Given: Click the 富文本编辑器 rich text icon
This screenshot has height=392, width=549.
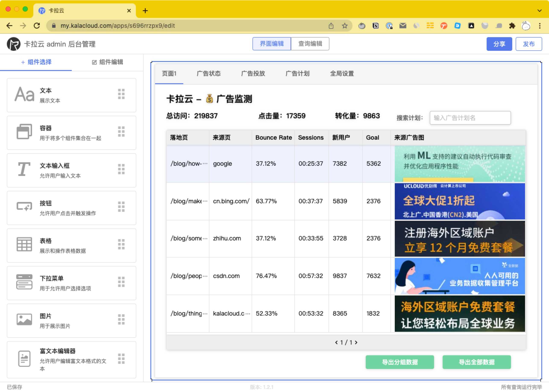Looking at the screenshot, I should tap(24, 359).
